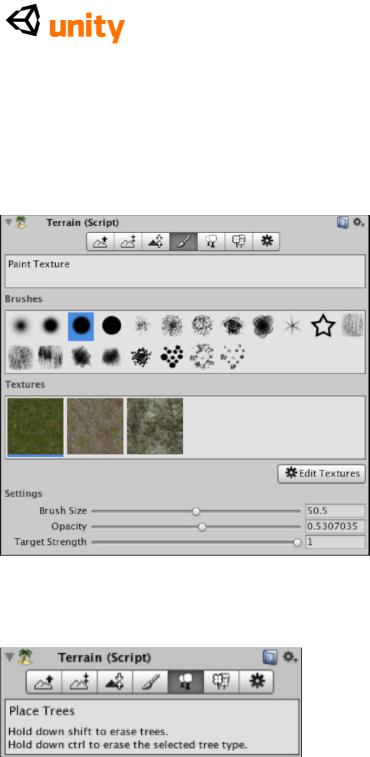Click the "Place Trees" heading text
This screenshot has height=757, width=370.
pos(42,711)
